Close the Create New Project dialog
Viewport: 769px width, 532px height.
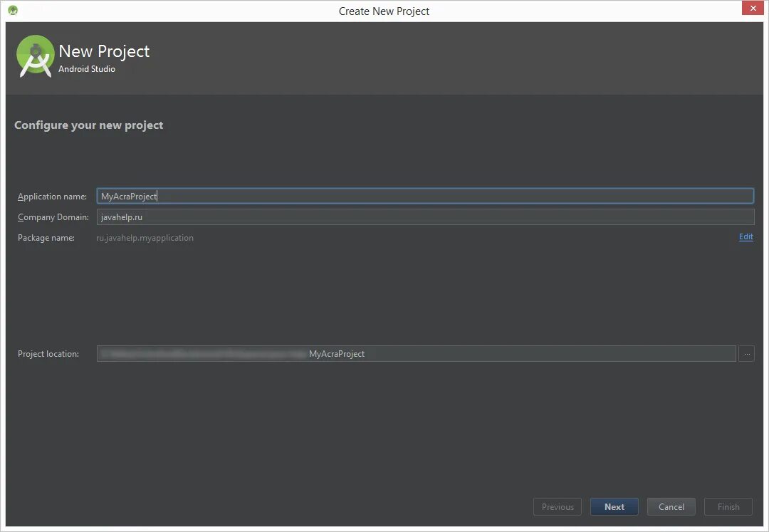click(753, 9)
